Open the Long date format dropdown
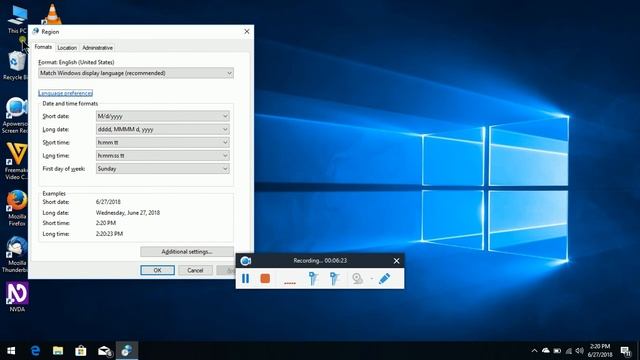 [x=162, y=129]
